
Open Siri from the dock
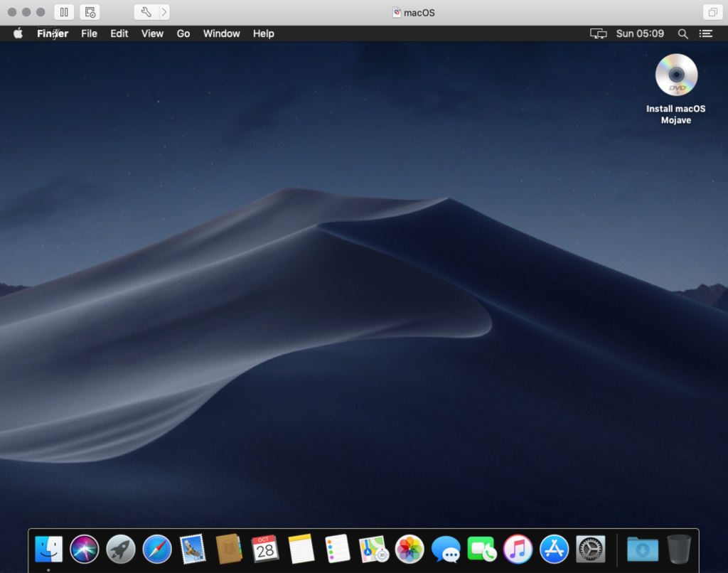pyautogui.click(x=85, y=549)
